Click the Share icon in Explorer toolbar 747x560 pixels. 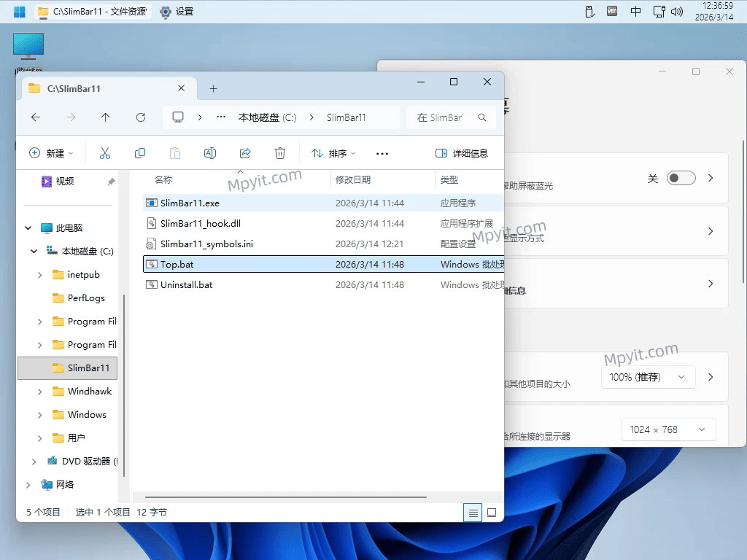click(245, 153)
